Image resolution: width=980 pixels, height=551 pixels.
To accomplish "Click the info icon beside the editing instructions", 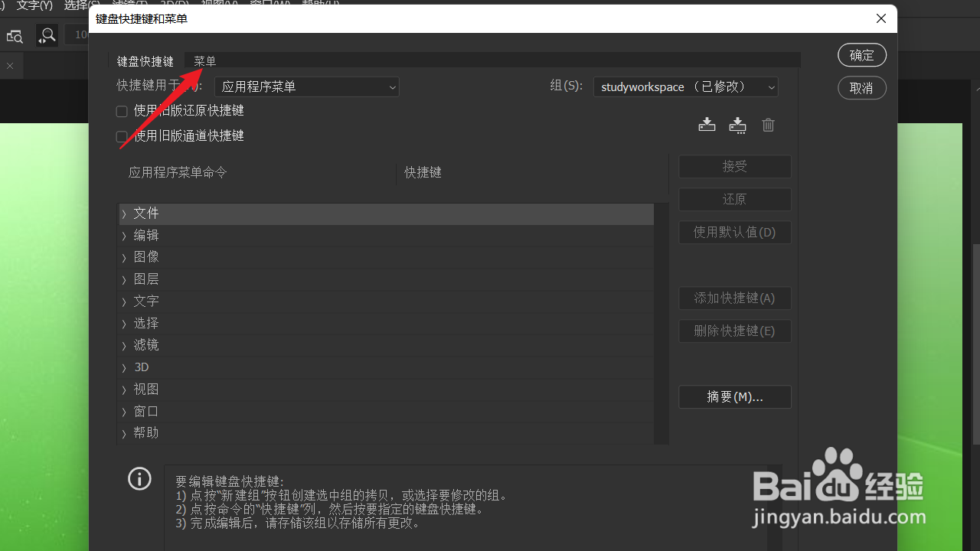I will 139,478.
